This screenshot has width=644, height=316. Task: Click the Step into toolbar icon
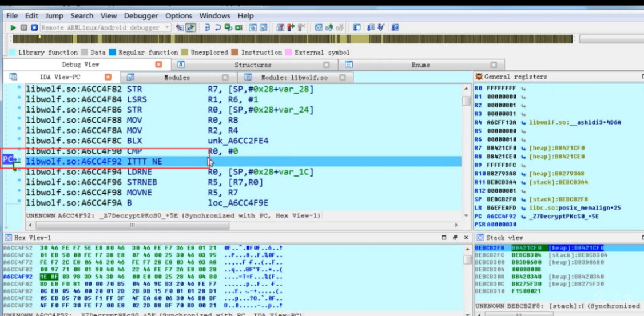208,27
